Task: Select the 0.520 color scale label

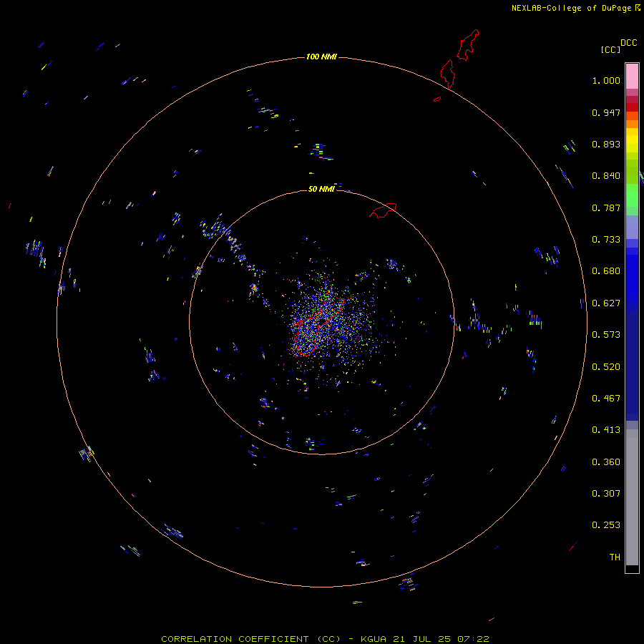Action: (x=606, y=367)
